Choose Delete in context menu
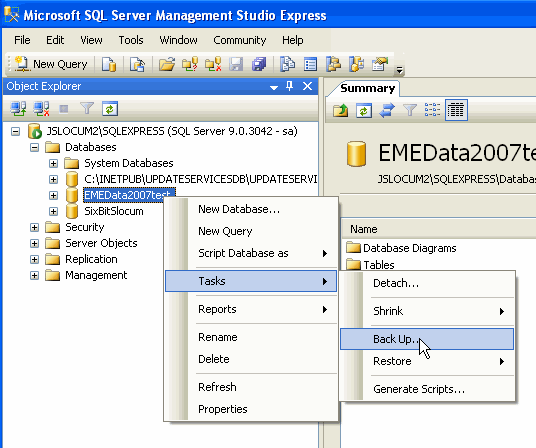This screenshot has height=448, width=536. [251, 359]
